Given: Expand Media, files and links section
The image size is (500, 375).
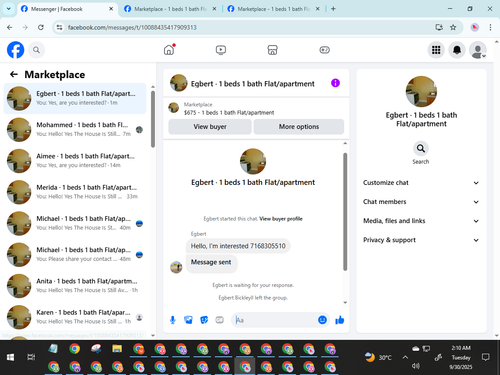Looking at the screenshot, I should (421, 221).
